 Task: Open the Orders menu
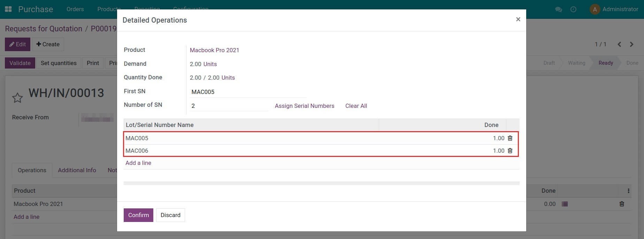75,9
